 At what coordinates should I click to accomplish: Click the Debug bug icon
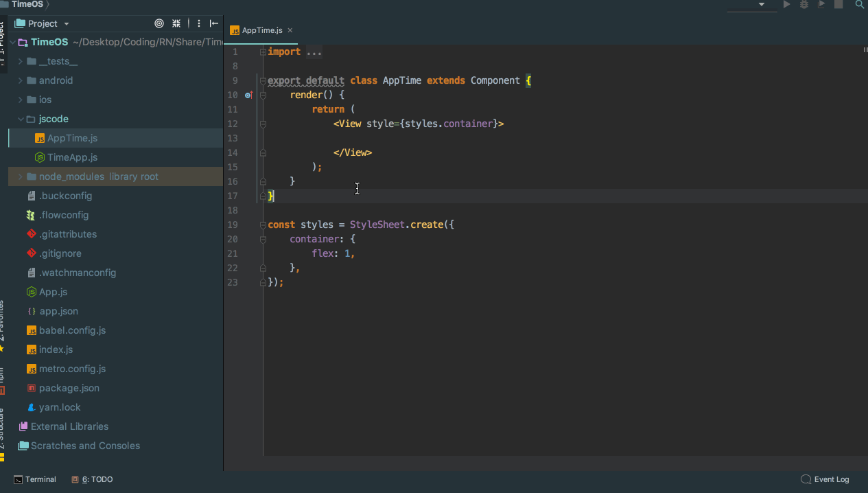tap(804, 4)
